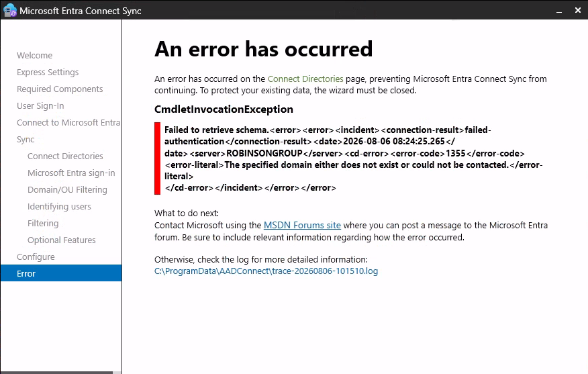Open the MSDN Forums site link

302,225
